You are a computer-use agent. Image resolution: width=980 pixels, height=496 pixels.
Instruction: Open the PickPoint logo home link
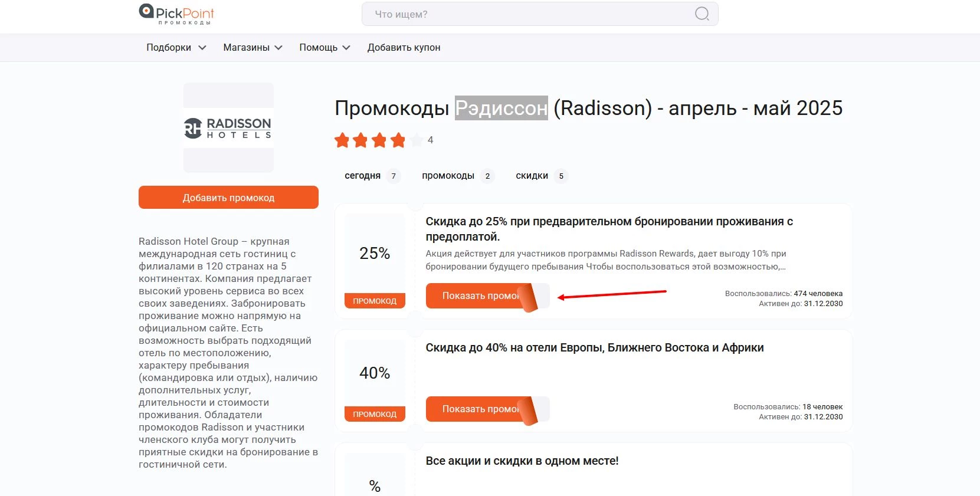[x=176, y=14]
